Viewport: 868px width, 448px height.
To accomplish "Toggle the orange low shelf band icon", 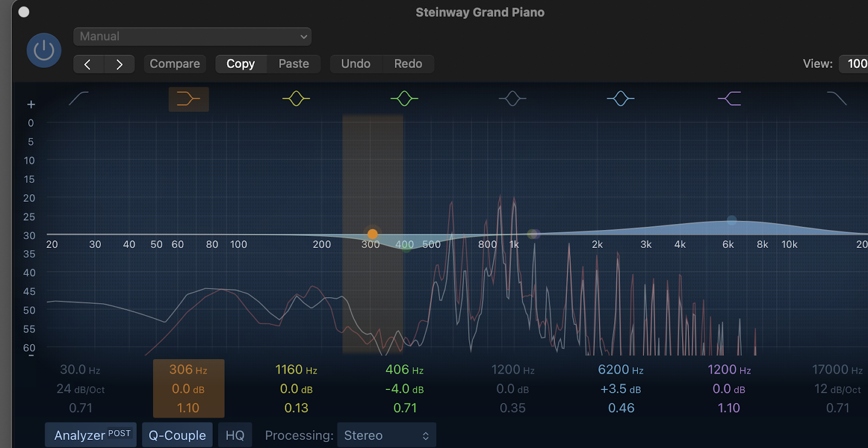I will 188,99.
